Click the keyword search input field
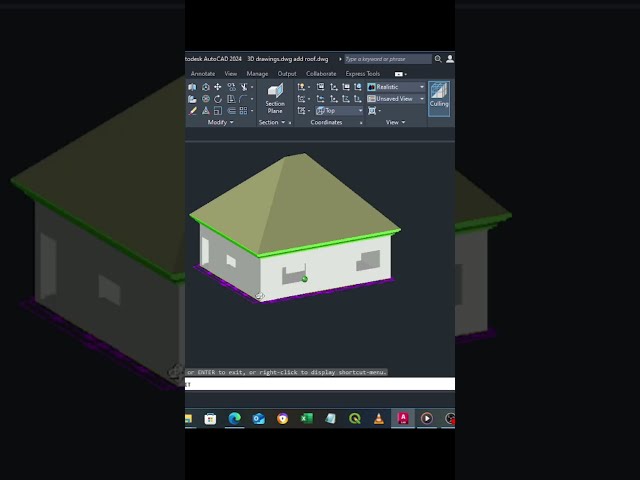The image size is (640, 480). click(388, 59)
